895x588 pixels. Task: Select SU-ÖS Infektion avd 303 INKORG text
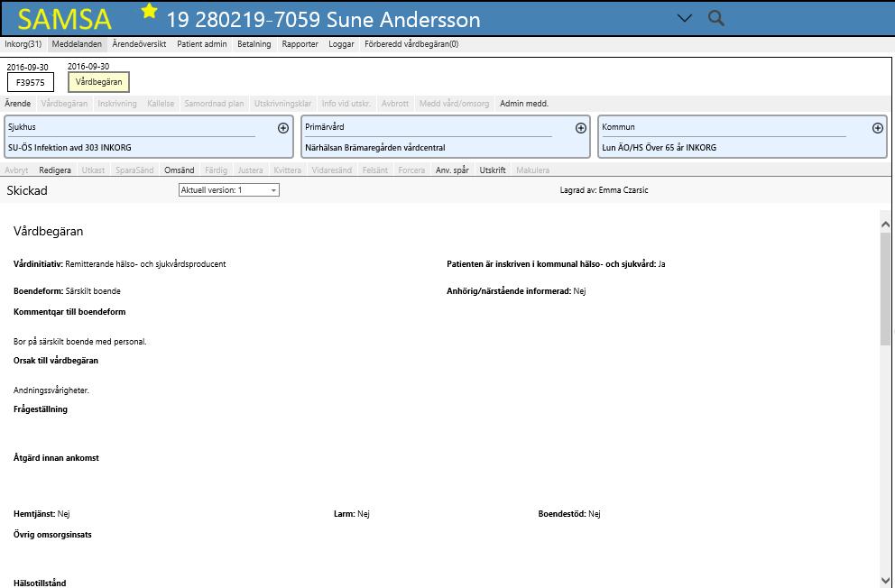69,147
